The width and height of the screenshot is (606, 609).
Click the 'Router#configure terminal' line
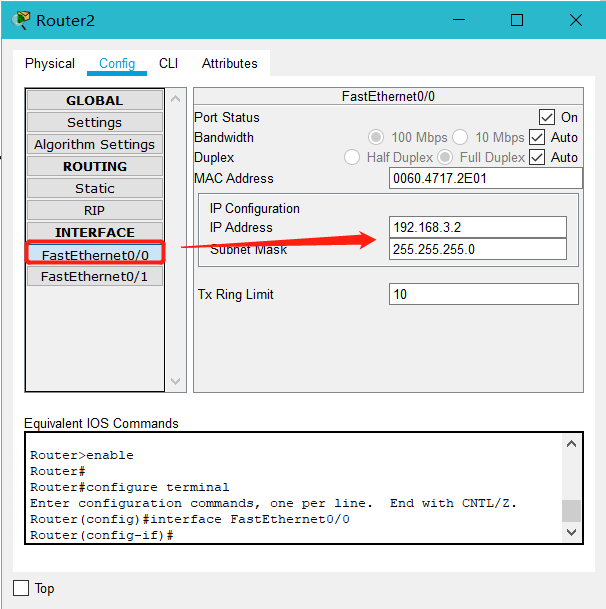point(130,487)
